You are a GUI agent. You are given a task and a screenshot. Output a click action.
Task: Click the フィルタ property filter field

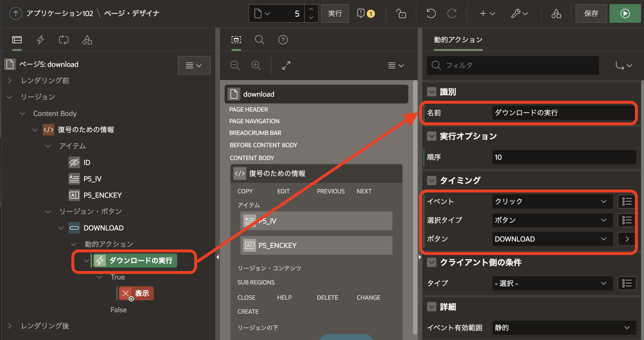(513, 65)
